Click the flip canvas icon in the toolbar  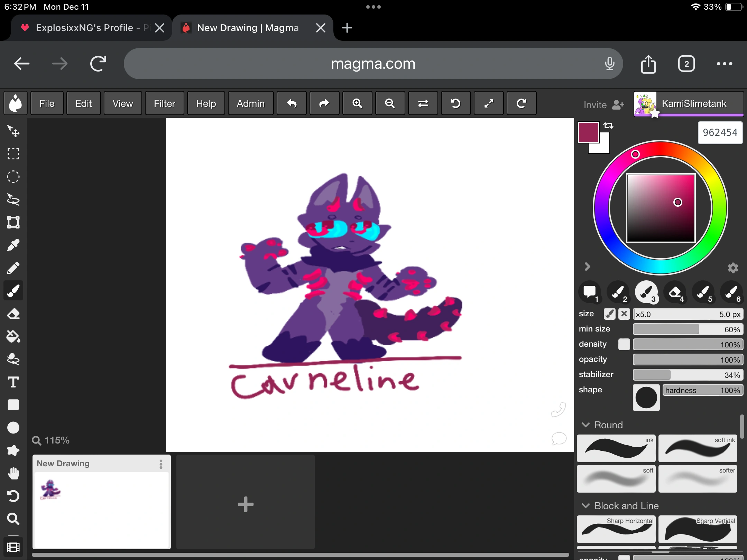(423, 103)
